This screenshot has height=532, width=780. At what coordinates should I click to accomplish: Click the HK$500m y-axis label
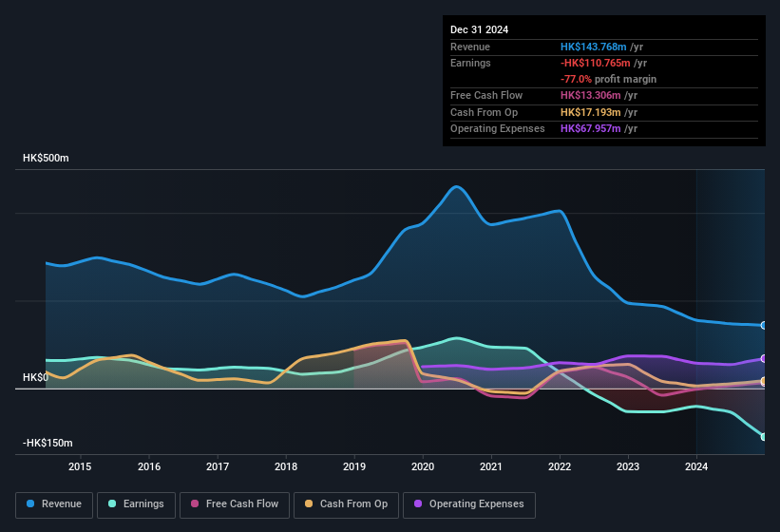point(46,158)
